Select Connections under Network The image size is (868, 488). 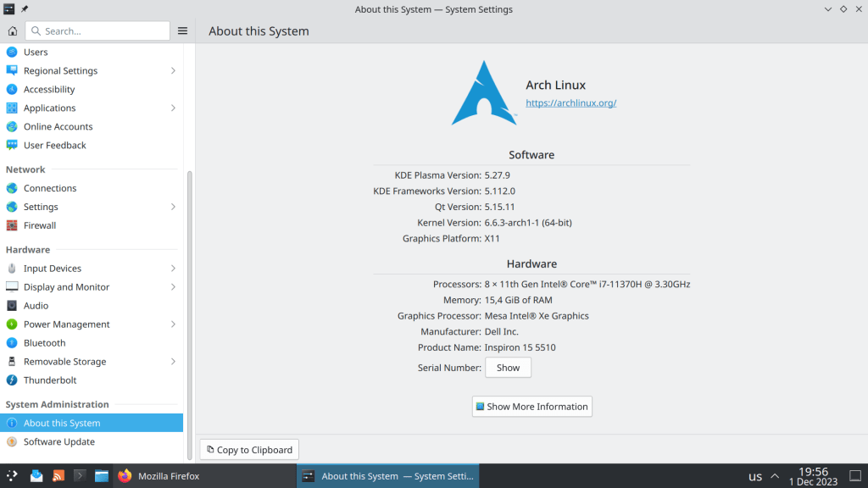(x=49, y=188)
